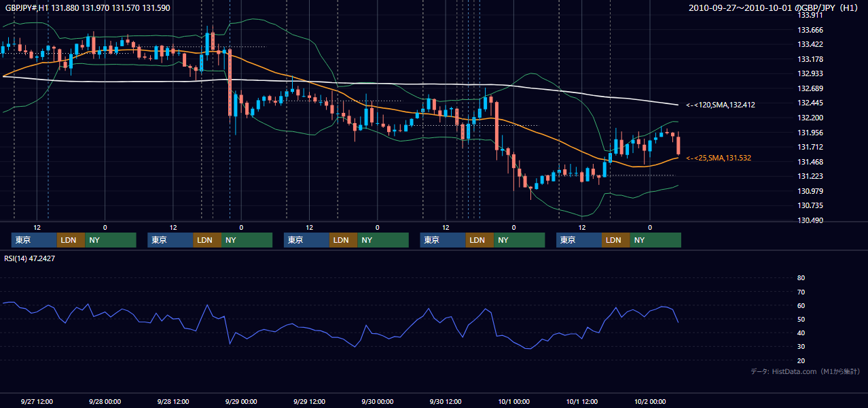Select date label 9/28 12:00

(173, 401)
